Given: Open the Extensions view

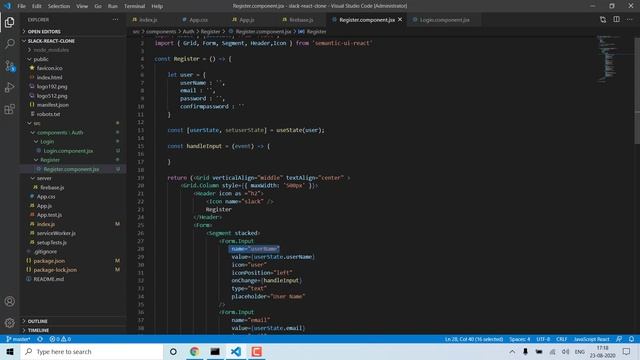Looking at the screenshot, I should 9,109.
